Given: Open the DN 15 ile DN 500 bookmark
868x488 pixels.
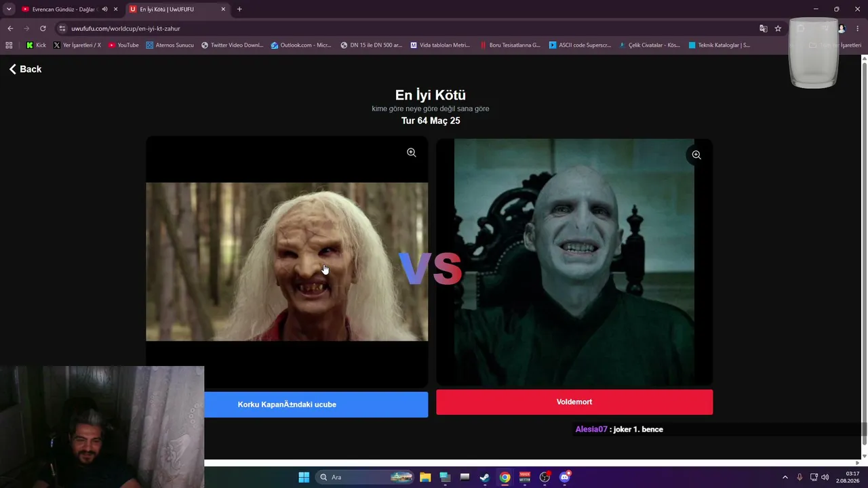Looking at the screenshot, I should [x=372, y=45].
